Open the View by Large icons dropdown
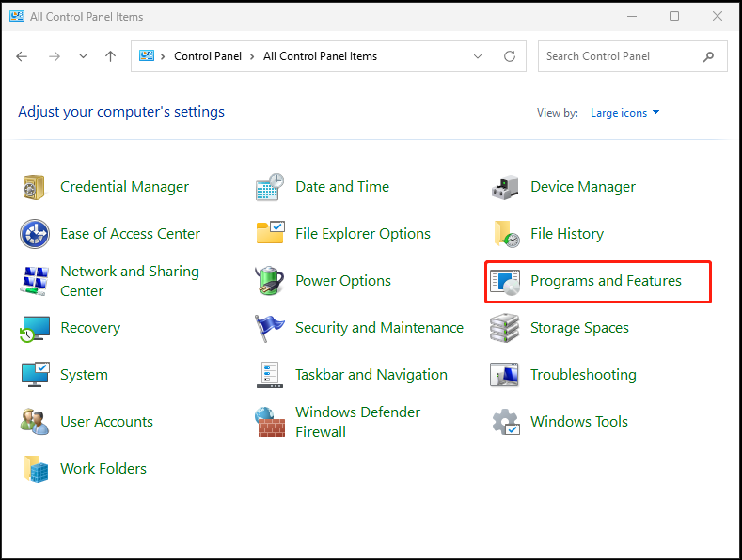The height and width of the screenshot is (560, 742). click(624, 113)
